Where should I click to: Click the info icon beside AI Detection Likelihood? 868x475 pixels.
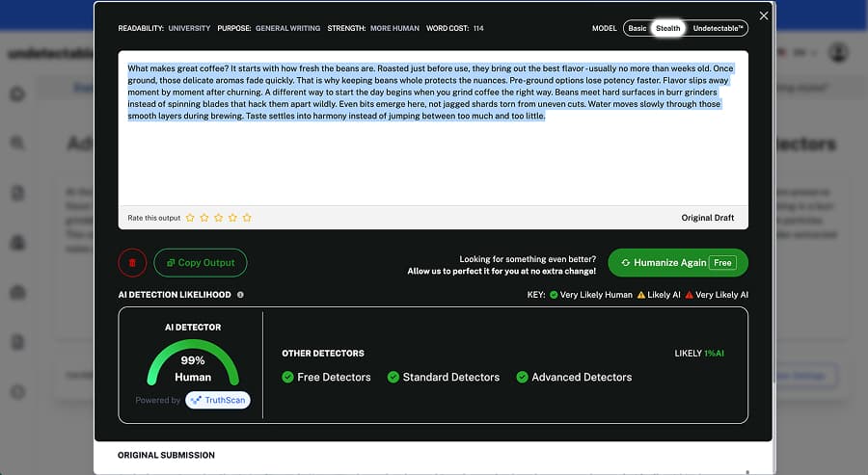click(x=240, y=295)
